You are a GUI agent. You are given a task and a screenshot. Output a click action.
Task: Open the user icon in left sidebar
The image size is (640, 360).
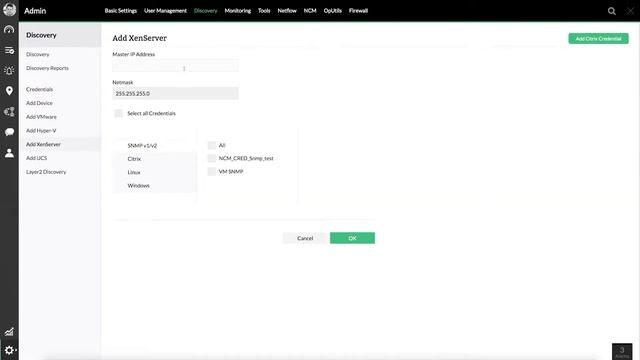[x=9, y=153]
